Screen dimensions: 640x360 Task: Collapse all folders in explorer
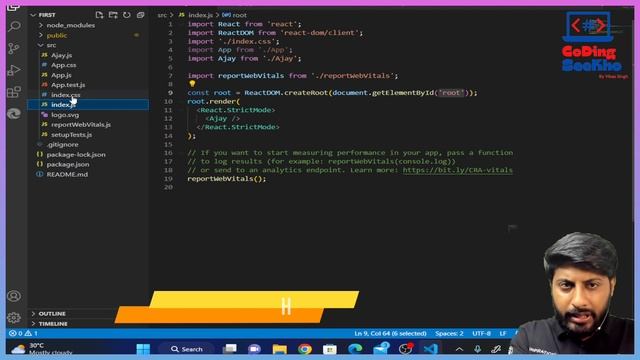[x=140, y=15]
